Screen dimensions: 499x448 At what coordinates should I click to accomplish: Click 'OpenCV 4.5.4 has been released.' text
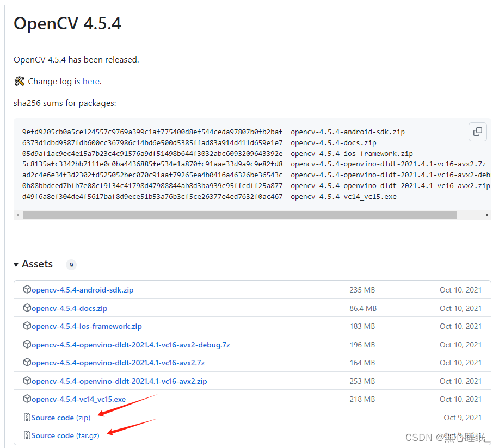point(76,60)
